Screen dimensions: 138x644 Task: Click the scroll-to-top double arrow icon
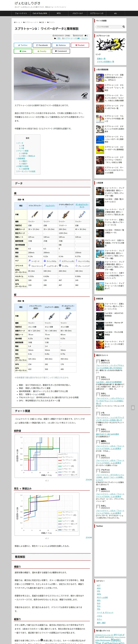point(133,408)
